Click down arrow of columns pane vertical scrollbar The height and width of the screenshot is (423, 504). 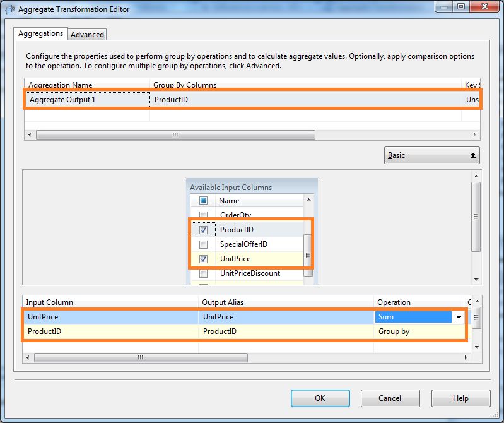coord(476,280)
